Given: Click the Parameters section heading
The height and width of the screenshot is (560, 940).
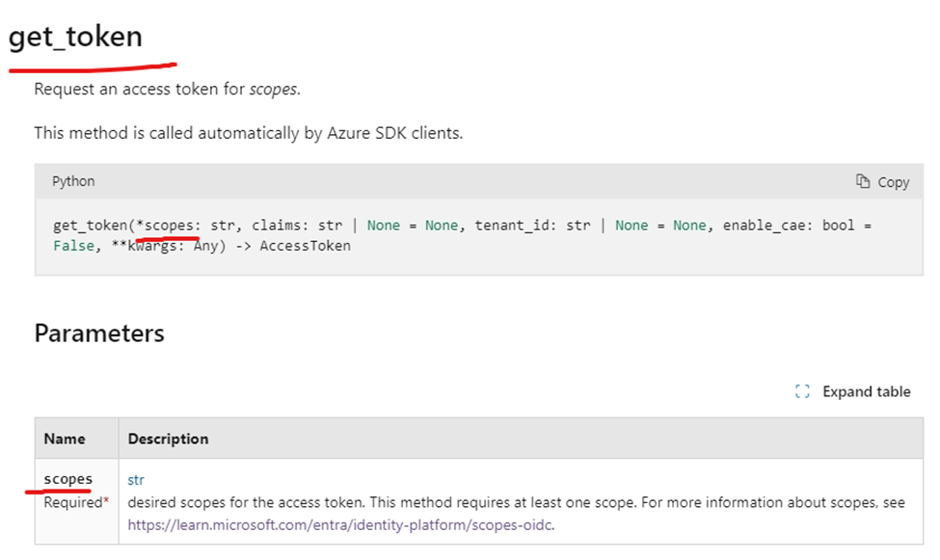Looking at the screenshot, I should (x=99, y=333).
